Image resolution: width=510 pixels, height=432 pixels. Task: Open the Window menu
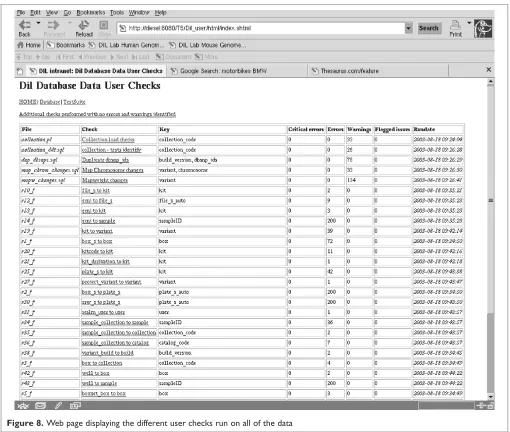tap(139, 13)
